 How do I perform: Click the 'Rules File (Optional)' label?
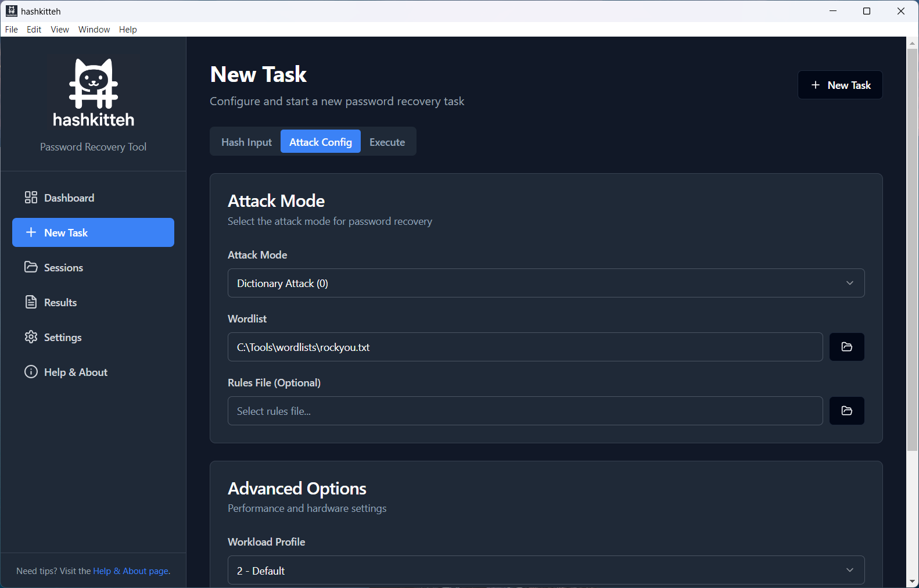(x=274, y=383)
